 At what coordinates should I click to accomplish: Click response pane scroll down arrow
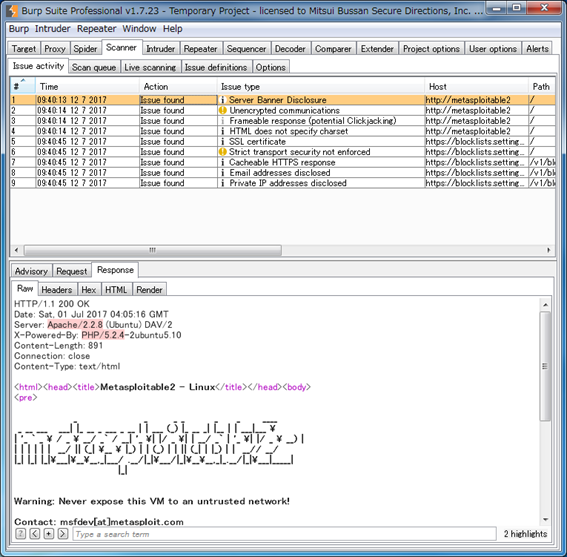(545, 520)
